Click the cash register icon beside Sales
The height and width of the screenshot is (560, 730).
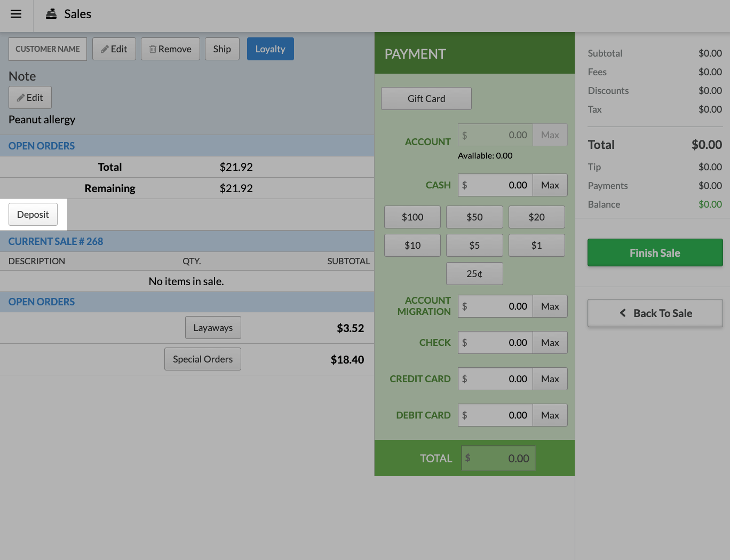(x=51, y=14)
